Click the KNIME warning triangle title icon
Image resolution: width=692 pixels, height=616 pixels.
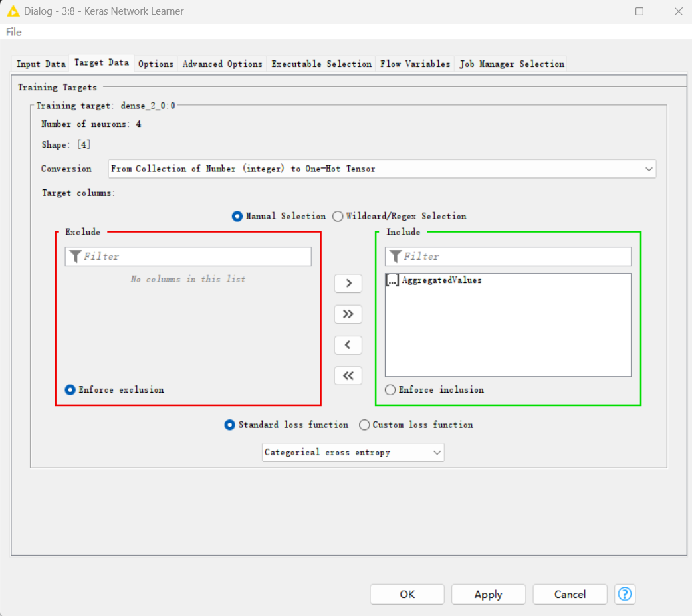click(13, 11)
